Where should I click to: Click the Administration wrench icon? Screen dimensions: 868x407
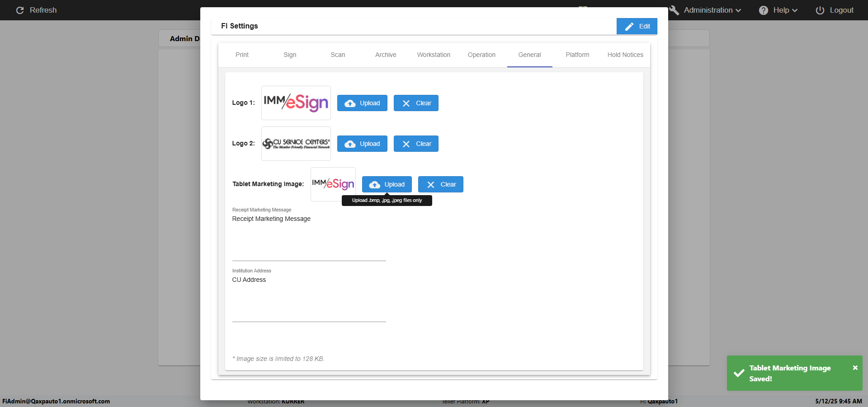674,10
